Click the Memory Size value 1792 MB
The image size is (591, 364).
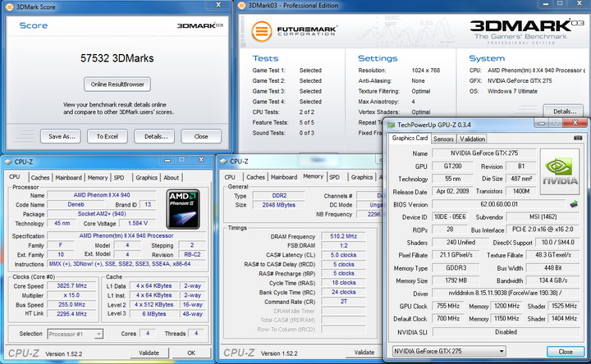pos(456,280)
